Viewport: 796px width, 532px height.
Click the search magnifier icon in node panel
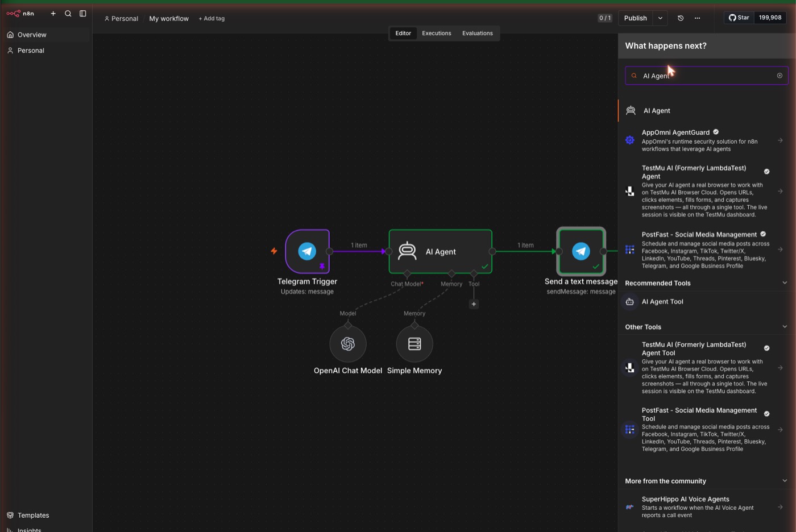coord(634,76)
